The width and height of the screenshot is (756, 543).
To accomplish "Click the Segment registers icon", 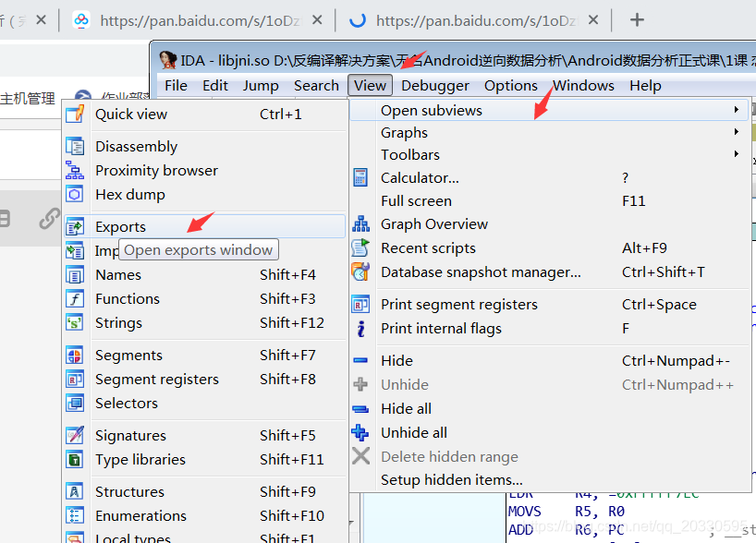I will (75, 380).
